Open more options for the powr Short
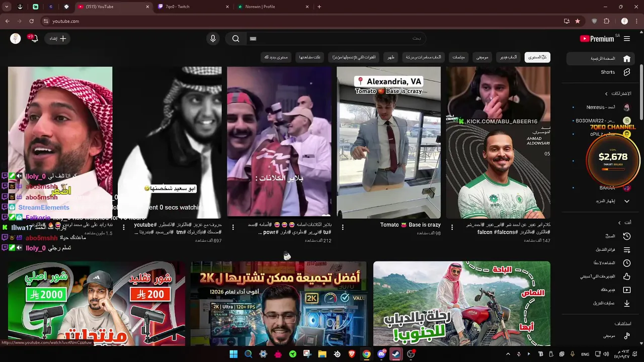This screenshot has width=644, height=362. click(233, 227)
